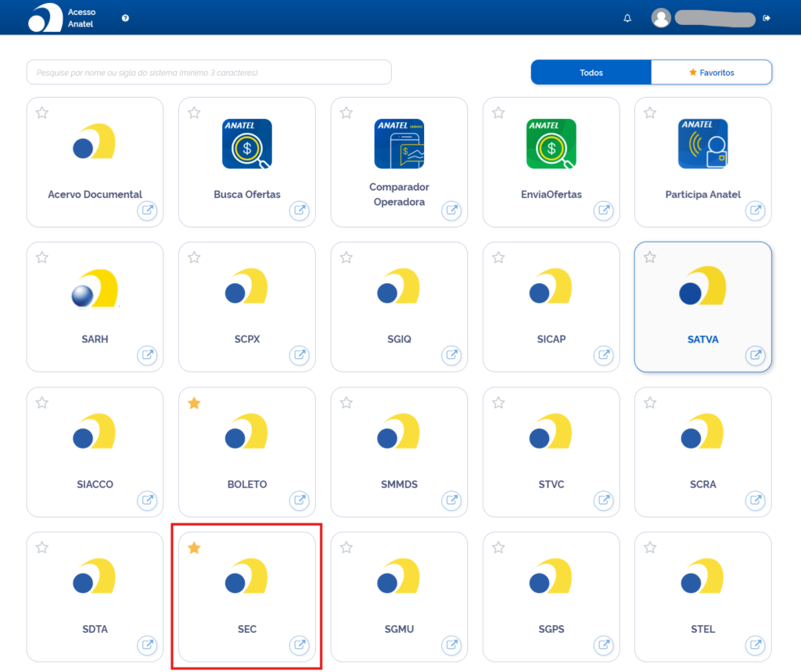Open the SGMU external link icon
The height and width of the screenshot is (672, 801).
coord(451,645)
